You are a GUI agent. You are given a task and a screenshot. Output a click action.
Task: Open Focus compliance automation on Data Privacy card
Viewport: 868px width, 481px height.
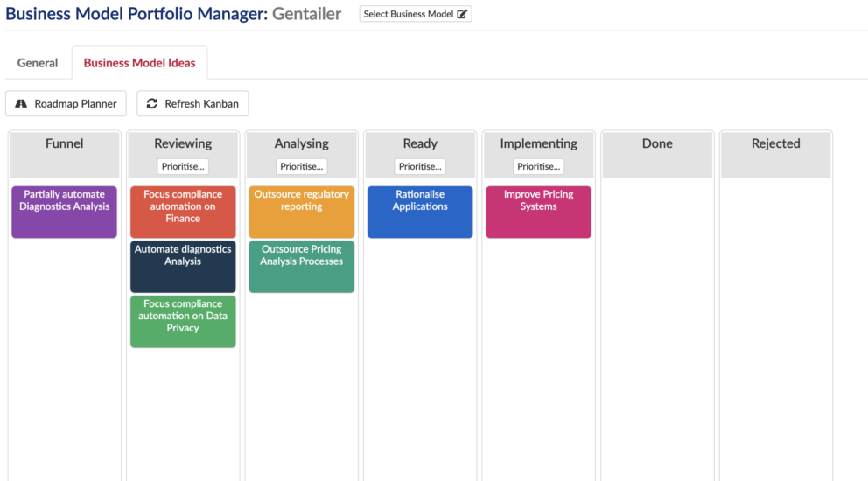tap(183, 322)
